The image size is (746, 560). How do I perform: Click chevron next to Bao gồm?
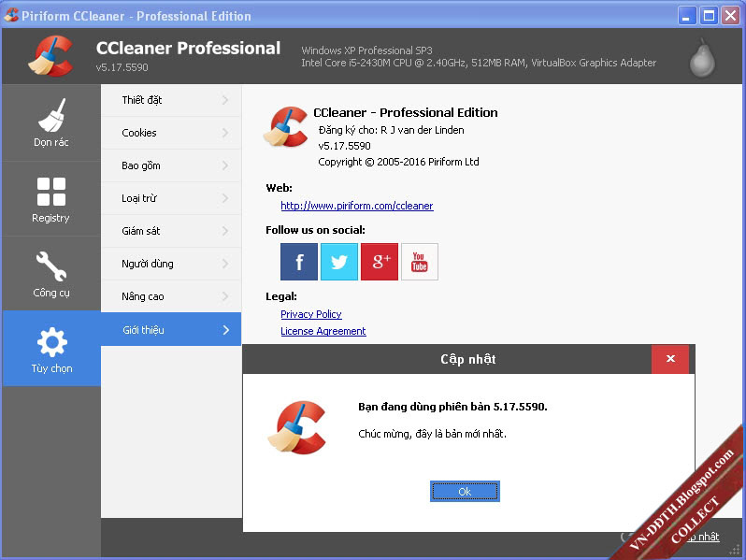tap(225, 165)
